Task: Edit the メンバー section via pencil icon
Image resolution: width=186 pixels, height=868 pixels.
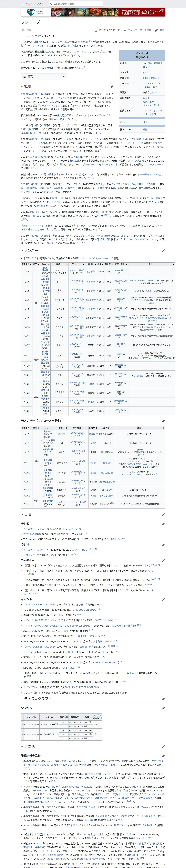Action: pos(163,251)
